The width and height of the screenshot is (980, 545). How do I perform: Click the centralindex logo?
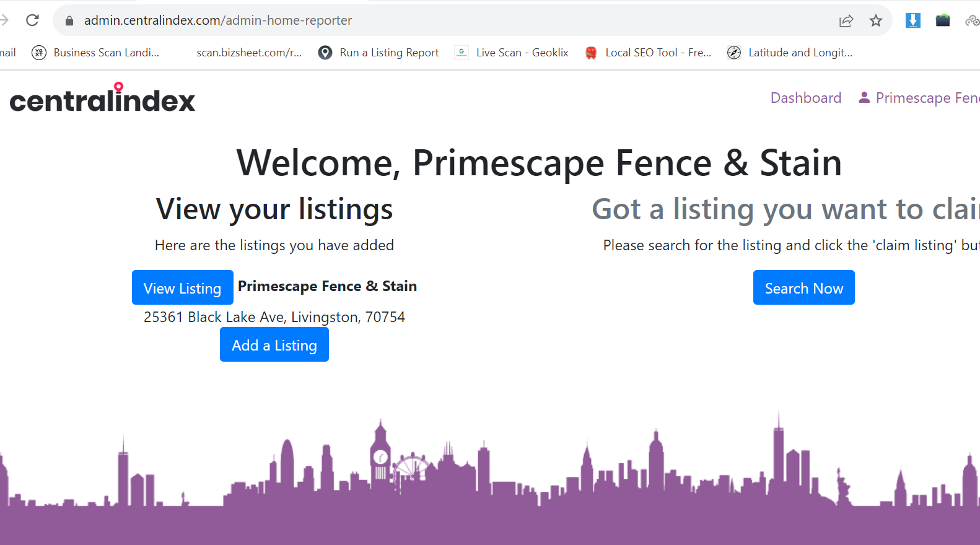pos(102,99)
